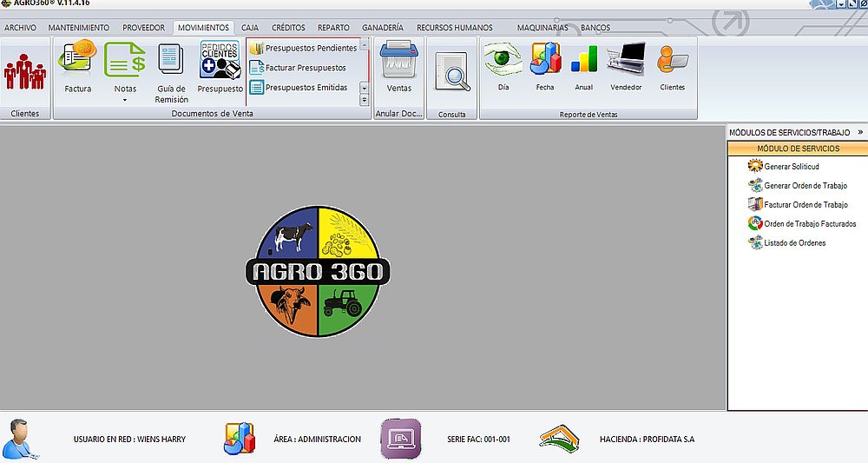Collapse the Módulos de Servicios/Trabajo panel
The height and width of the screenshot is (463, 868).
pyautogui.click(x=860, y=132)
